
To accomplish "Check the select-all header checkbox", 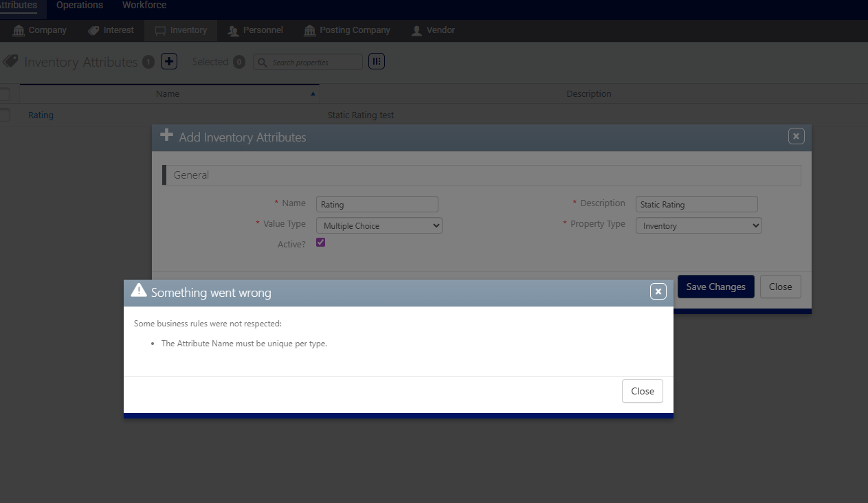I will (x=4, y=94).
